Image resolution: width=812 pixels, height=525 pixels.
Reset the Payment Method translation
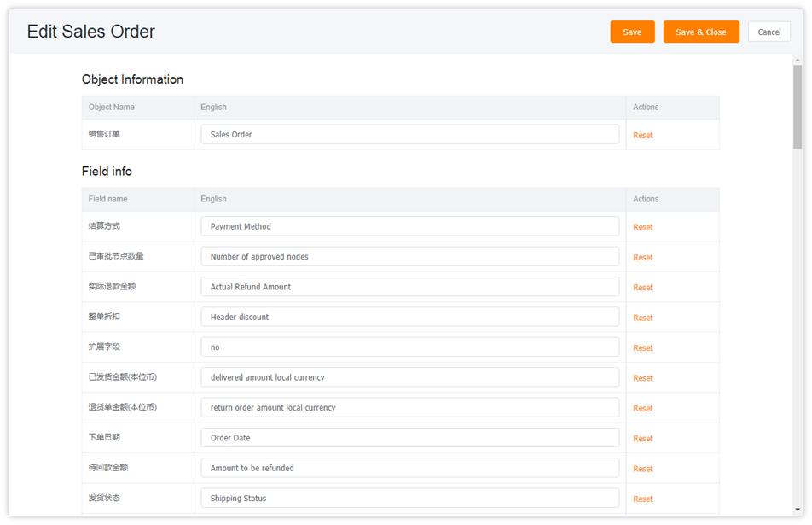[642, 227]
